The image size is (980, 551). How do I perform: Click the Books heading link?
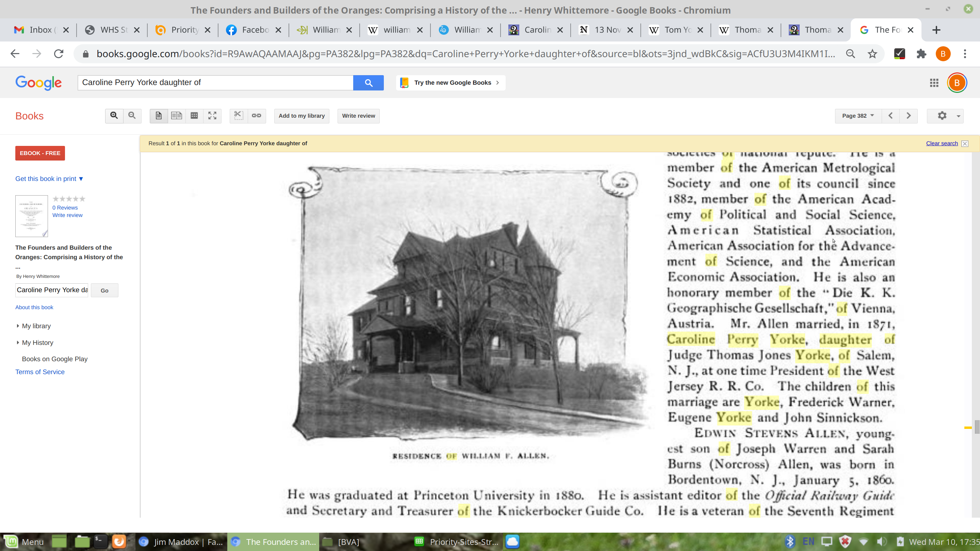click(29, 116)
